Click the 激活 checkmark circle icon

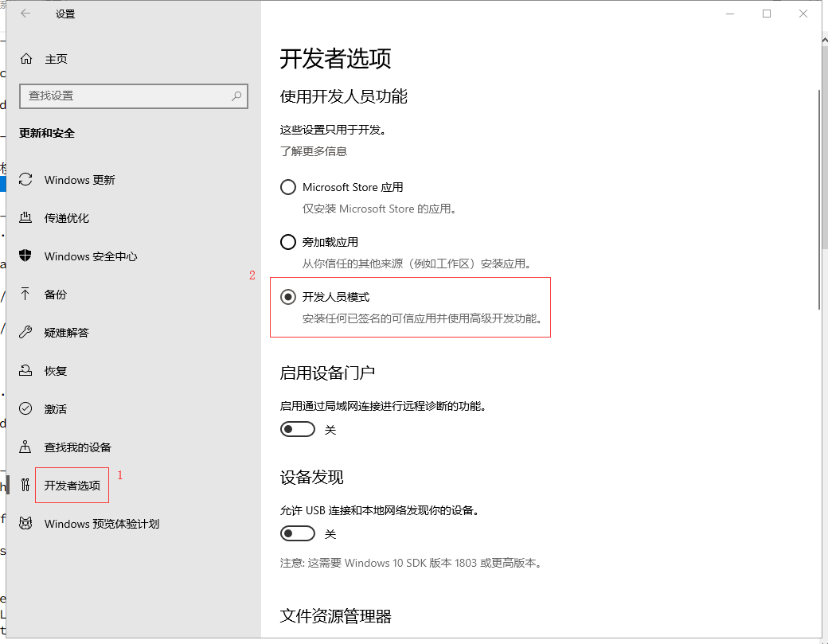[25, 408]
